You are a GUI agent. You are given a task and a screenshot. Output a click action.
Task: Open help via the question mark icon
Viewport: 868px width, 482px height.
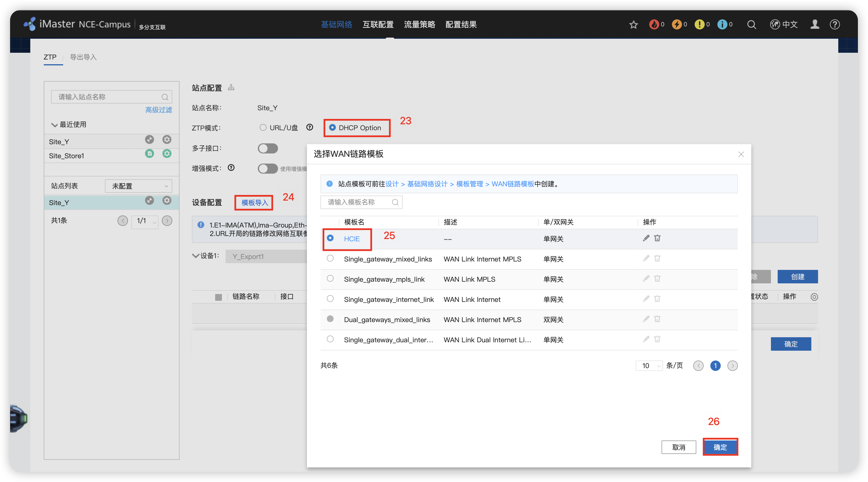coord(835,24)
